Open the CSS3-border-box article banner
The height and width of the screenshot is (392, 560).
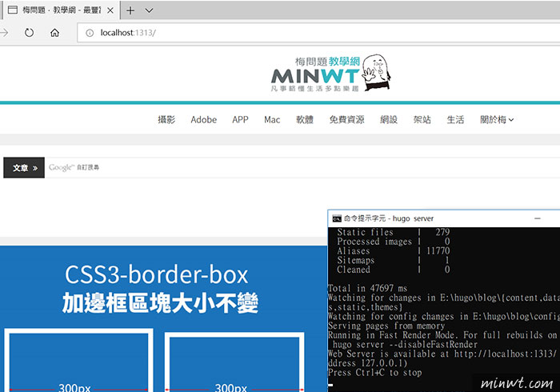click(163, 318)
